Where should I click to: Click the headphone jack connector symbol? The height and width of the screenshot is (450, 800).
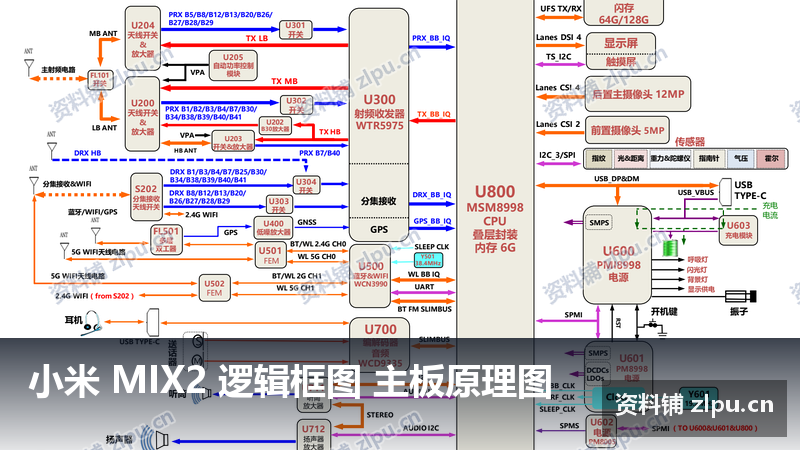152,322
